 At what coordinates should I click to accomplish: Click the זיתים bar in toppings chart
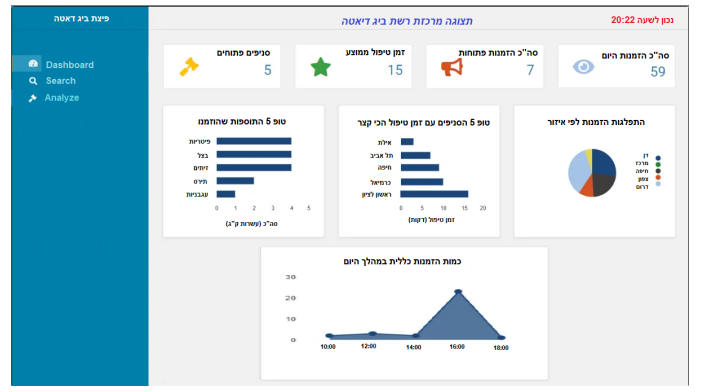coord(254,168)
